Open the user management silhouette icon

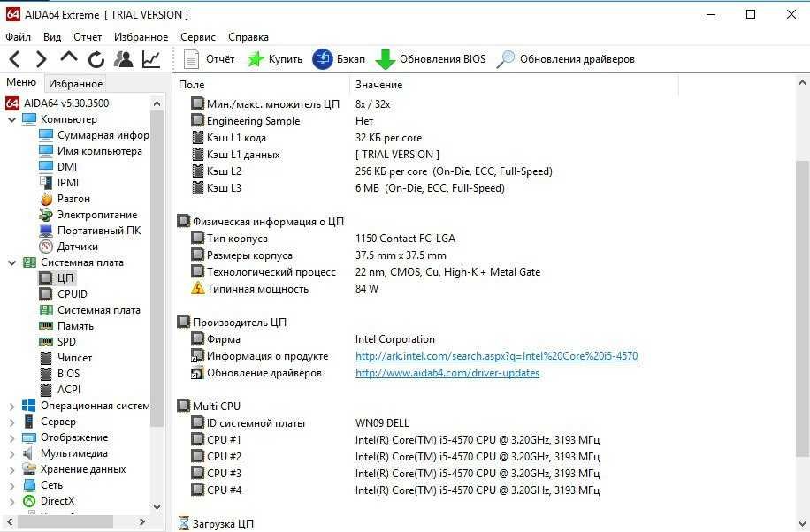tap(124, 59)
